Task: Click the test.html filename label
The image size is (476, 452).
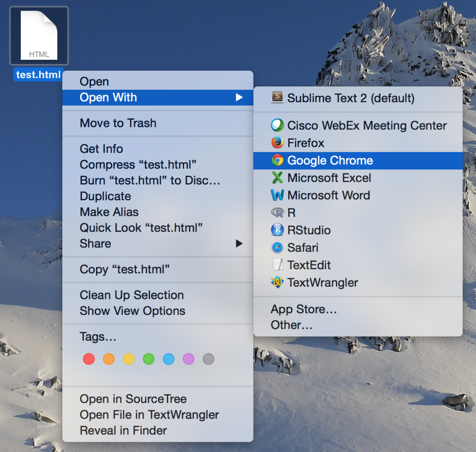Action: tap(38, 74)
